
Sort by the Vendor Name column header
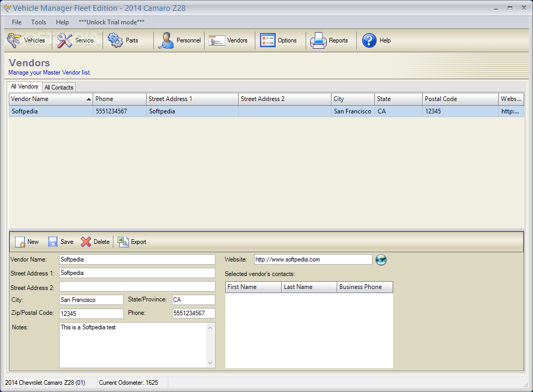coord(51,99)
